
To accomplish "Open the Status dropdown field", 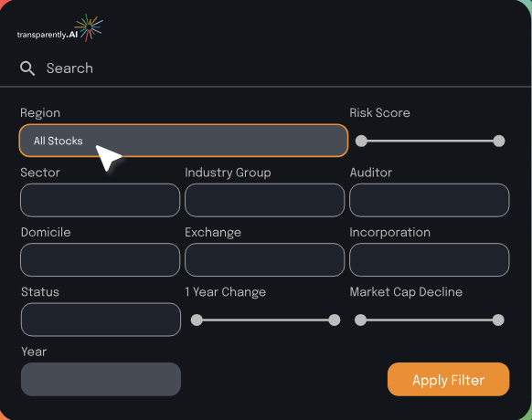I will click(x=101, y=320).
